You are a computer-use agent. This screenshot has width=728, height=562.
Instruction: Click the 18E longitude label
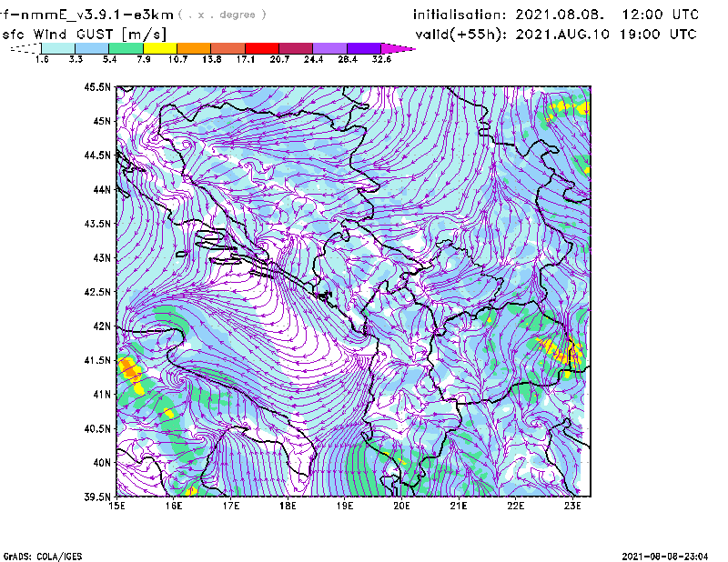click(x=288, y=506)
